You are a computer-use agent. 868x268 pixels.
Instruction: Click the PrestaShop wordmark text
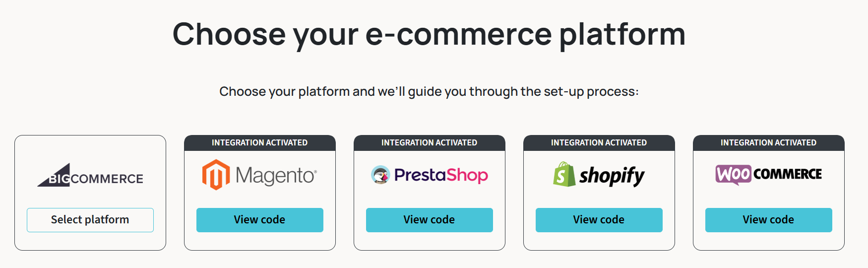(441, 175)
